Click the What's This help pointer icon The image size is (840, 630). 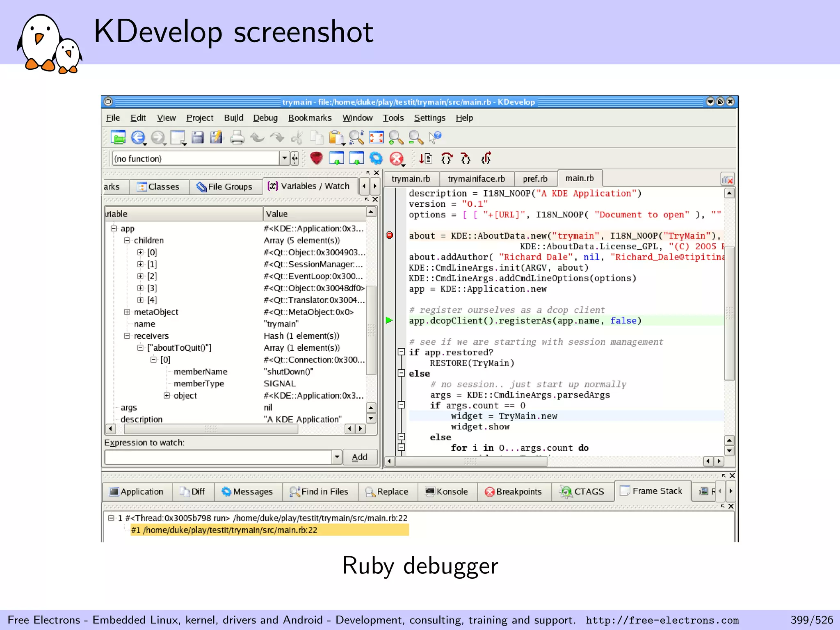coord(435,137)
